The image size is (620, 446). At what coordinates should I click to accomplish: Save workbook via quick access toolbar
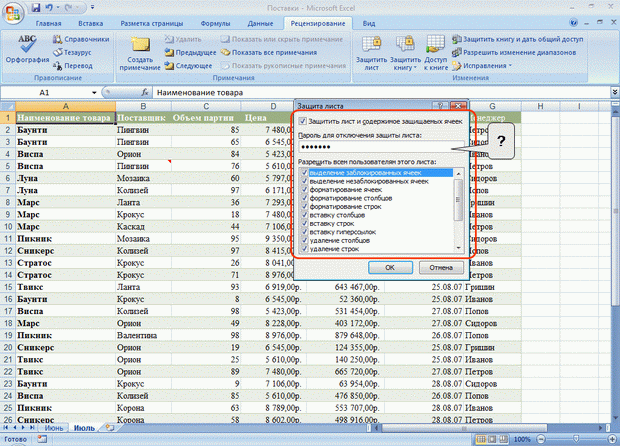coord(36,8)
